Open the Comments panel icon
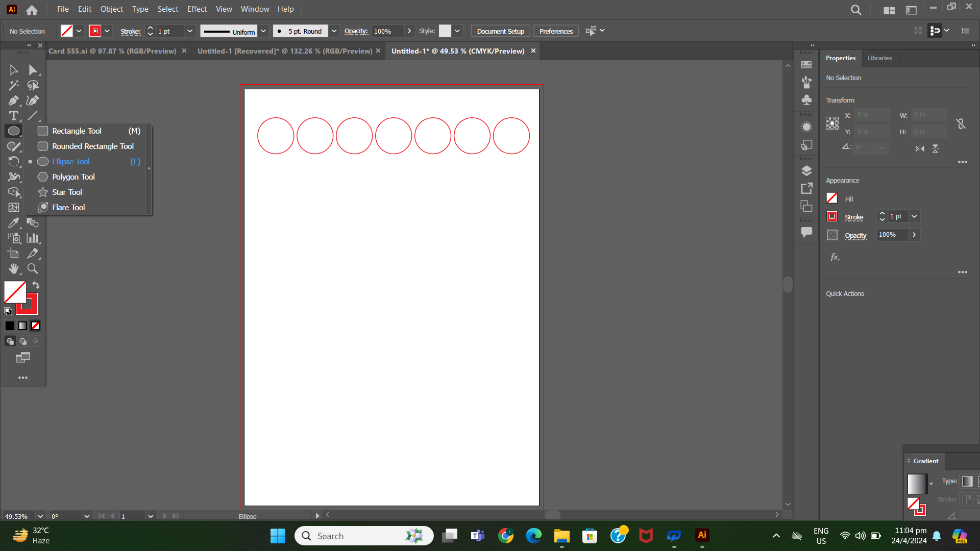 [806, 232]
